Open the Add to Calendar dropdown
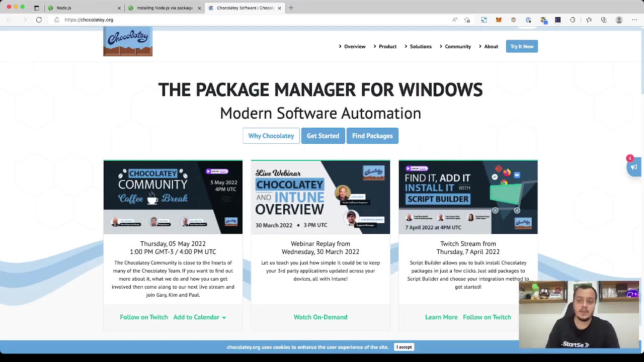This screenshot has height=362, width=644. tap(200, 317)
